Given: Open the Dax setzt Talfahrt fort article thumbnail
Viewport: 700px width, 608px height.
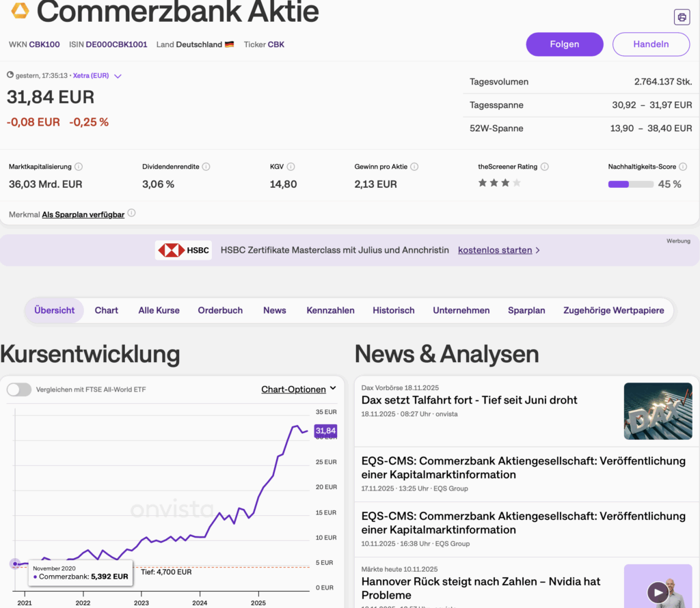Looking at the screenshot, I should 658,411.
